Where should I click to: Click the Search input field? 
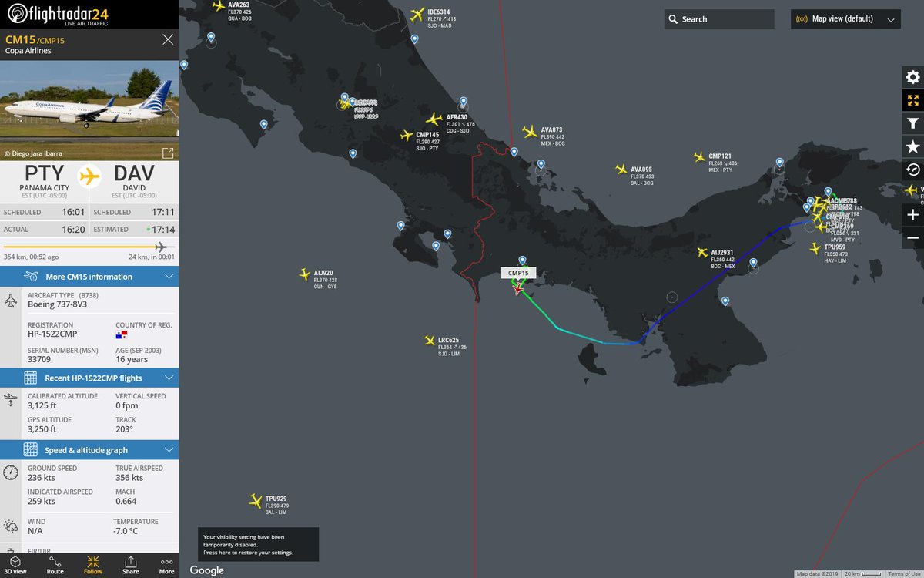(x=719, y=19)
